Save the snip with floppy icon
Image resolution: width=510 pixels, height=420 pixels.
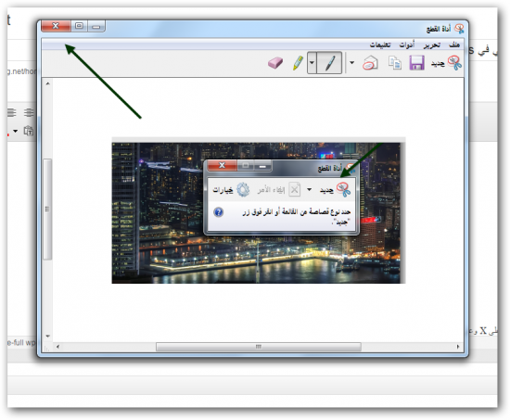coord(416,63)
